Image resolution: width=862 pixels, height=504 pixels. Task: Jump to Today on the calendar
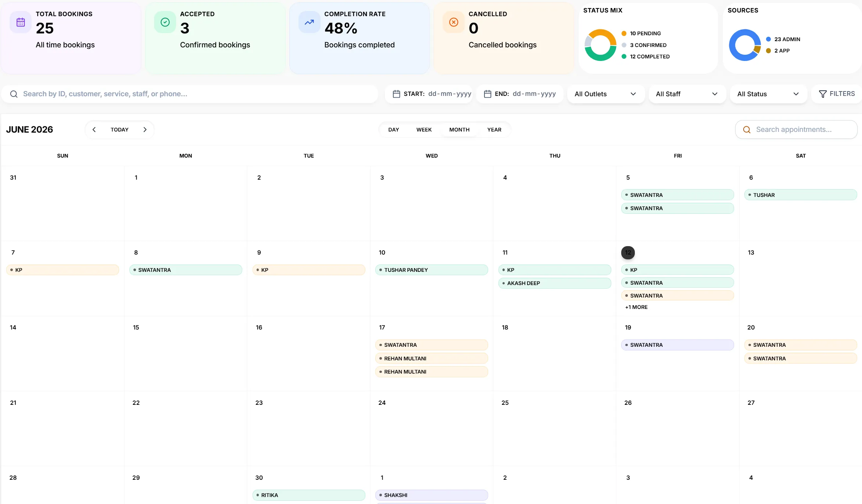[x=119, y=130]
